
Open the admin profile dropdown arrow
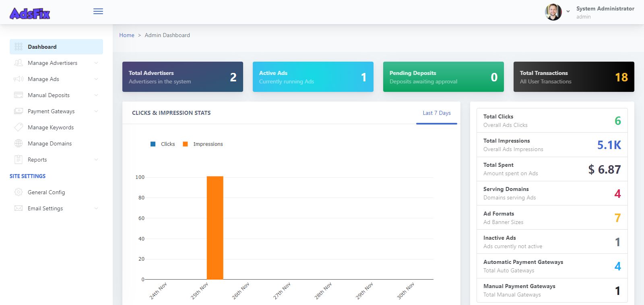click(568, 12)
